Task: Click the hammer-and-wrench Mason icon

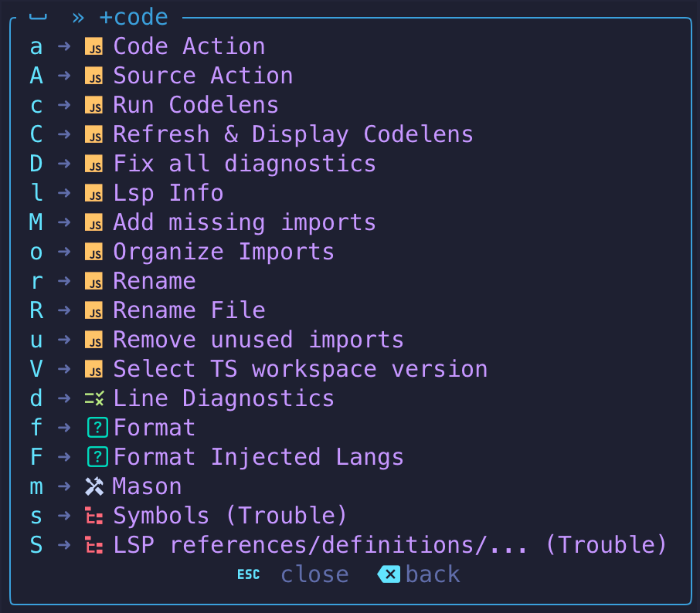Action: [x=93, y=486]
